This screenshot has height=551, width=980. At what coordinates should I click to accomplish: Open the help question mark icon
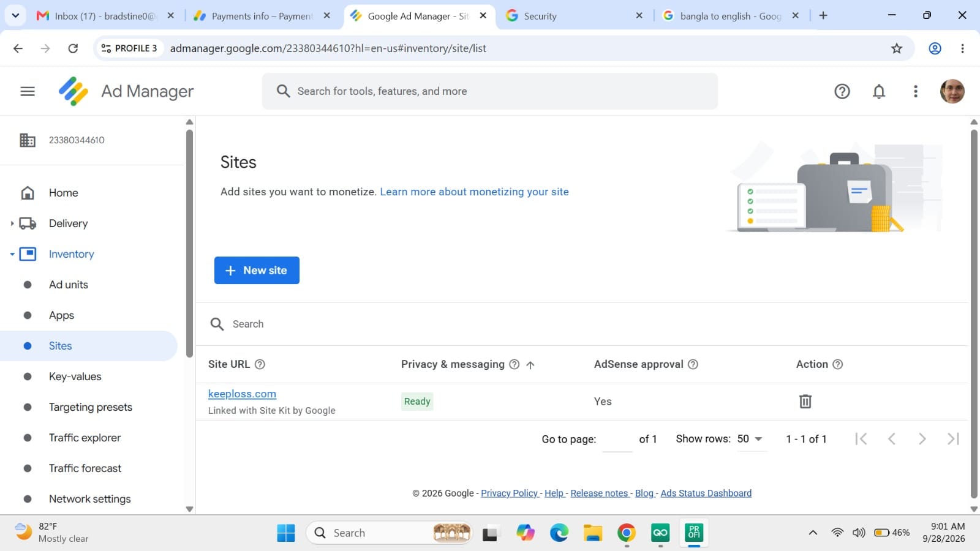click(x=842, y=91)
